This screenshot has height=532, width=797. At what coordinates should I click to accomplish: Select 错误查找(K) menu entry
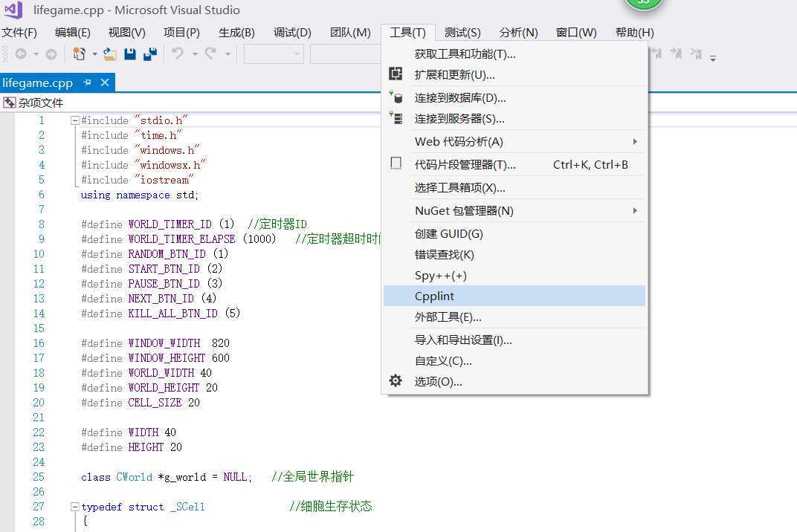[x=514, y=254]
